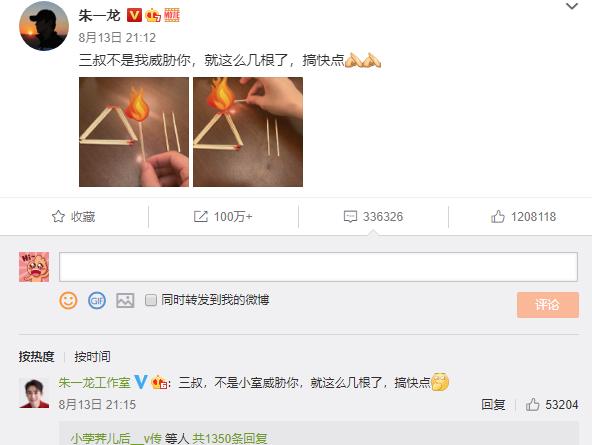This screenshot has width=592, height=445.
Task: Open the first matchstick triangle photo
Action: [x=134, y=132]
